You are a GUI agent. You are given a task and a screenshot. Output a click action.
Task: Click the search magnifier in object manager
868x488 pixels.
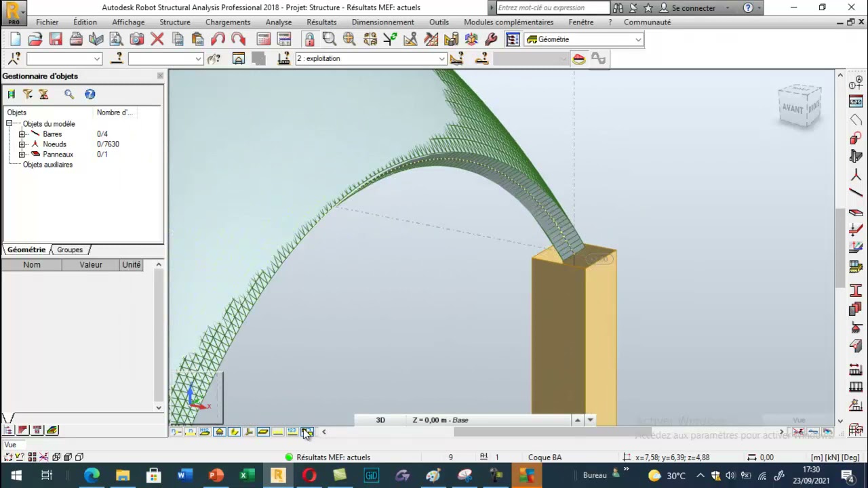[x=69, y=94]
